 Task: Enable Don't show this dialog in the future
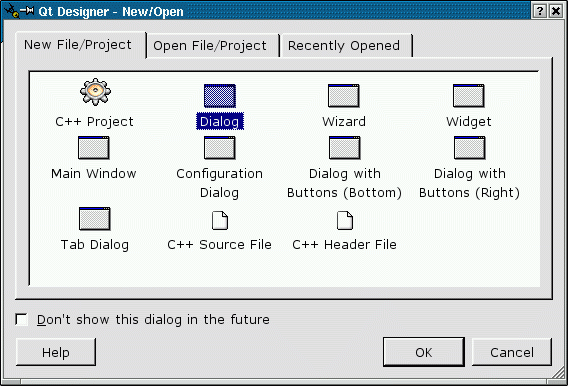click(x=22, y=320)
